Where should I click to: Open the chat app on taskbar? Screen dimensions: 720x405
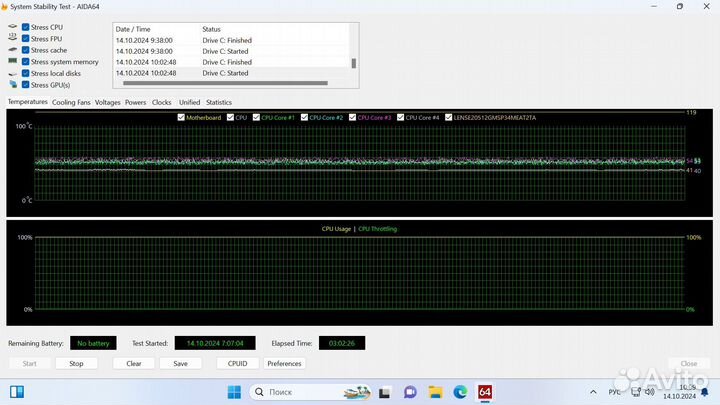410,392
